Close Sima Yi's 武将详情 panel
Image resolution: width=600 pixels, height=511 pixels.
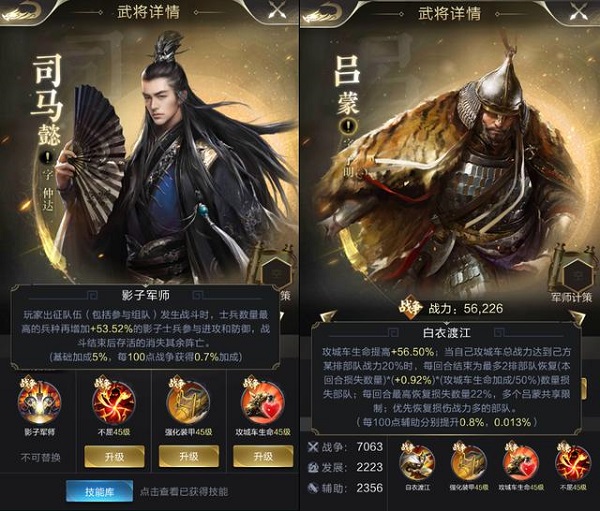(277, 10)
